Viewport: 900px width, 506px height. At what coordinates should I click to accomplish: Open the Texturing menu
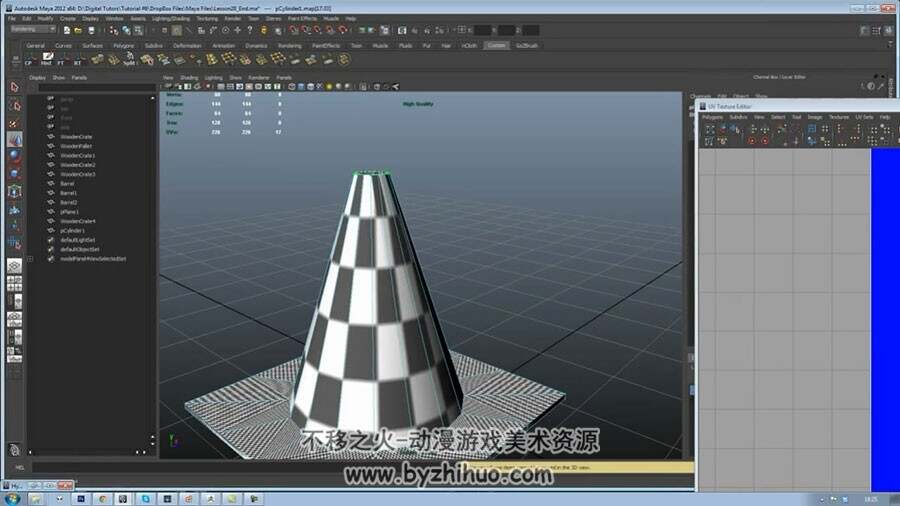click(x=207, y=18)
